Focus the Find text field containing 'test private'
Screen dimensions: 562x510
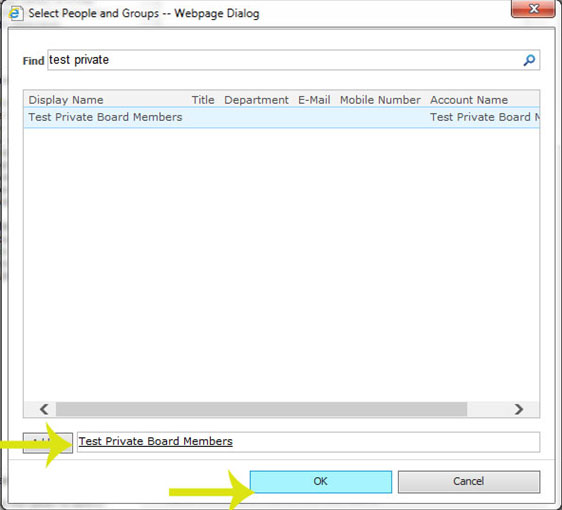294,60
